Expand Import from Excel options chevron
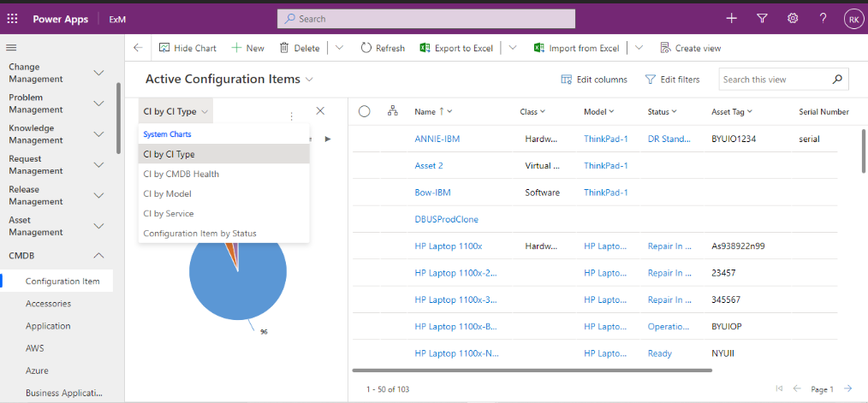This screenshot has width=868, height=403. click(x=639, y=48)
